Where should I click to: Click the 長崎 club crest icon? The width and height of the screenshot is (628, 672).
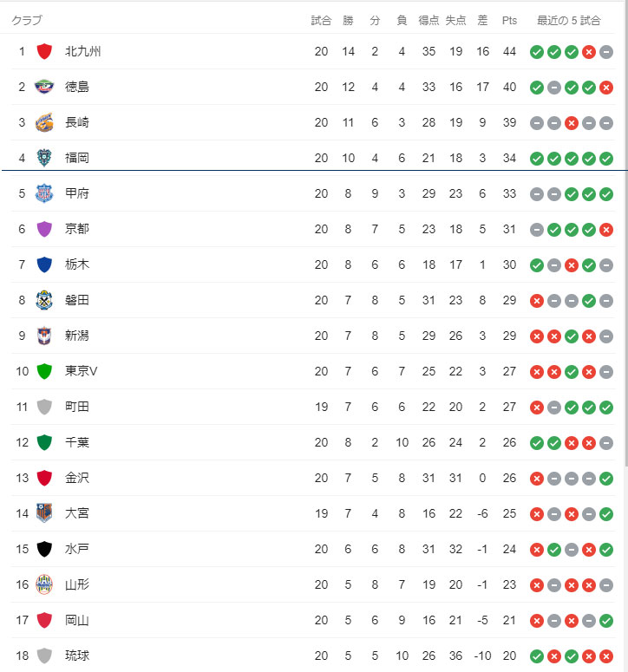(44, 122)
